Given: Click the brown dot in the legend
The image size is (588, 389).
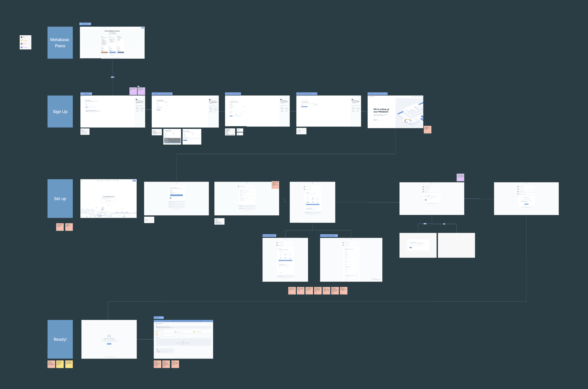Looking at the screenshot, I should click(22, 44).
